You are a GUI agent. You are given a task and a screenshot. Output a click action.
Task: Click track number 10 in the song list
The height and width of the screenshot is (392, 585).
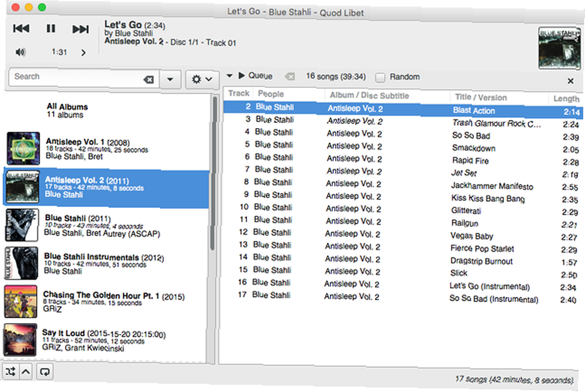coord(244,207)
